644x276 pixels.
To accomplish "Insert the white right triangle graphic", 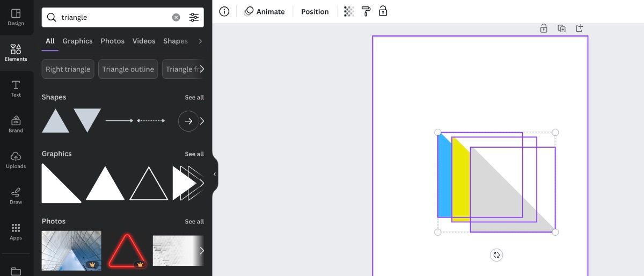I will 61,183.
